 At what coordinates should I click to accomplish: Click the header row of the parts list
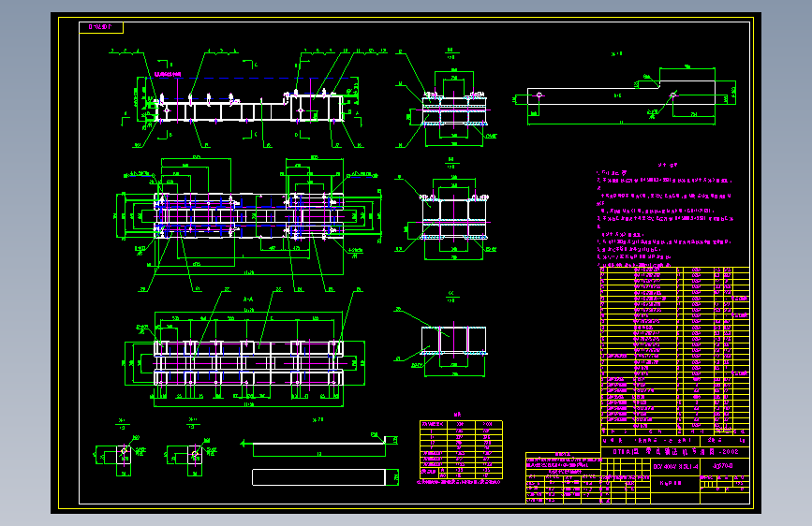(675, 431)
